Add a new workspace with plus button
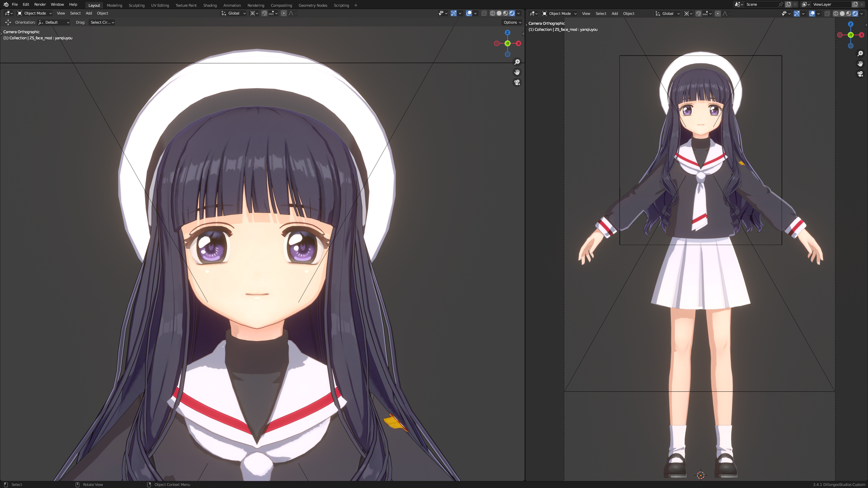The image size is (868, 488). (x=356, y=5)
